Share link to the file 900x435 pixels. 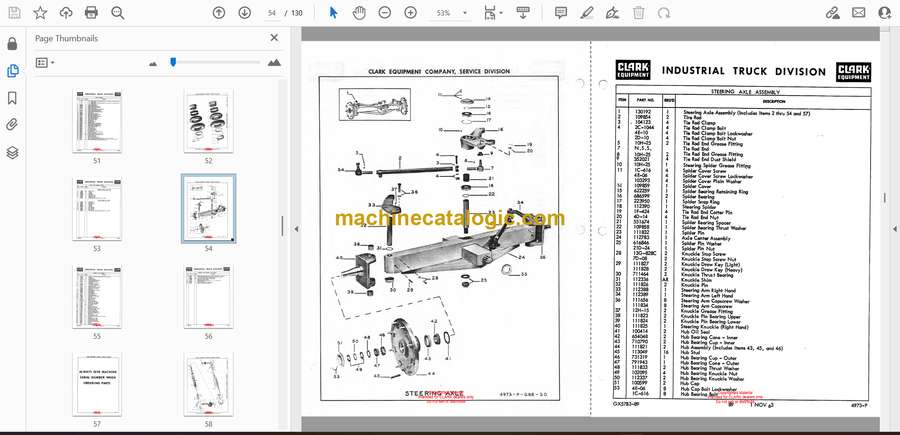pos(832,13)
